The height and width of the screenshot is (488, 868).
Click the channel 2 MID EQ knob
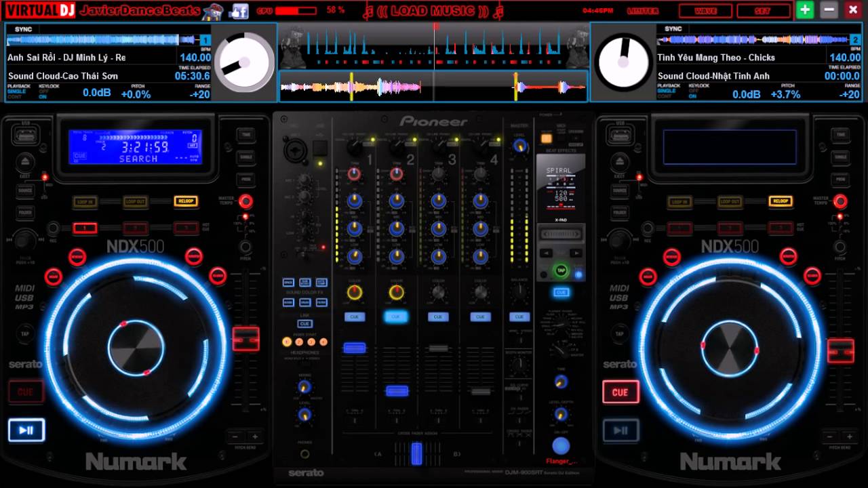pyautogui.click(x=397, y=228)
